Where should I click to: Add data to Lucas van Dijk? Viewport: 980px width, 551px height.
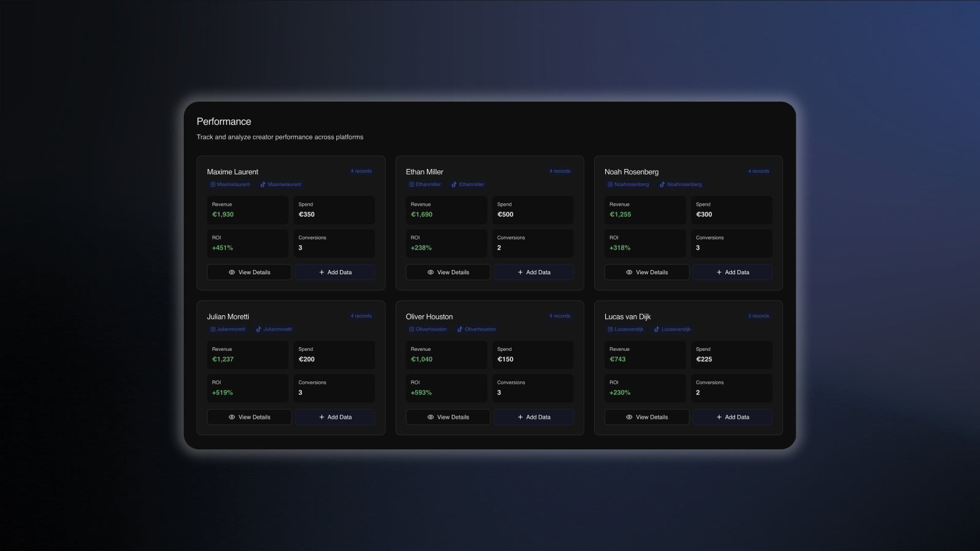coord(733,418)
